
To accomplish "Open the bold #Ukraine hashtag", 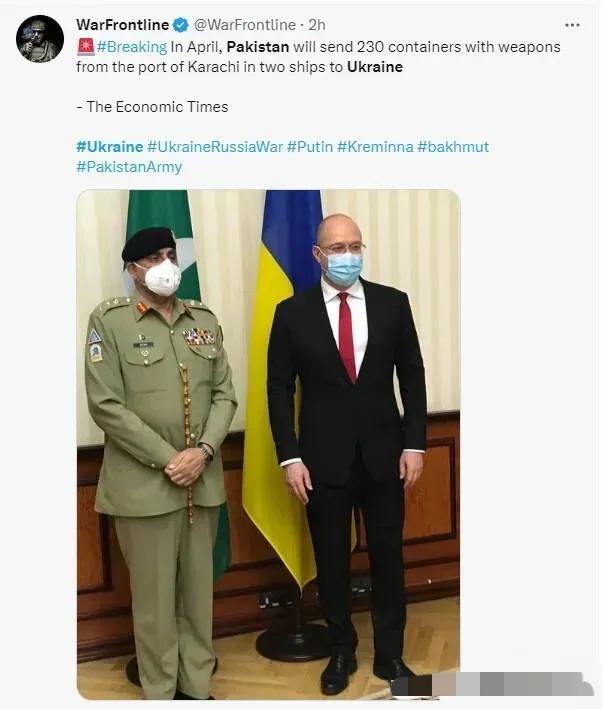I will pos(109,147).
